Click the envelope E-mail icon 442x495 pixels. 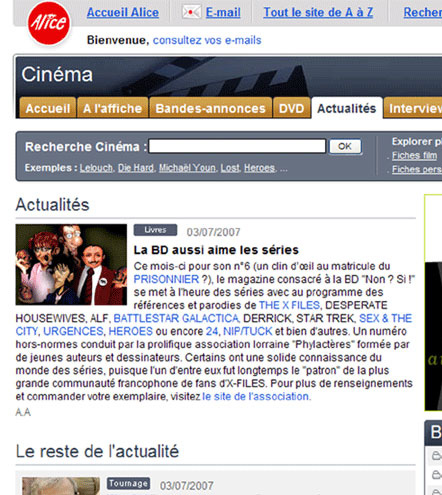click(191, 12)
